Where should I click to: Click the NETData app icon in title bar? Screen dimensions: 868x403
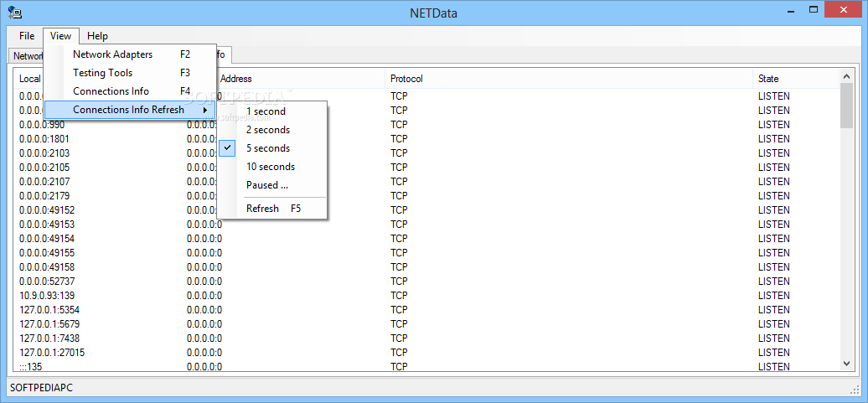pos(14,11)
